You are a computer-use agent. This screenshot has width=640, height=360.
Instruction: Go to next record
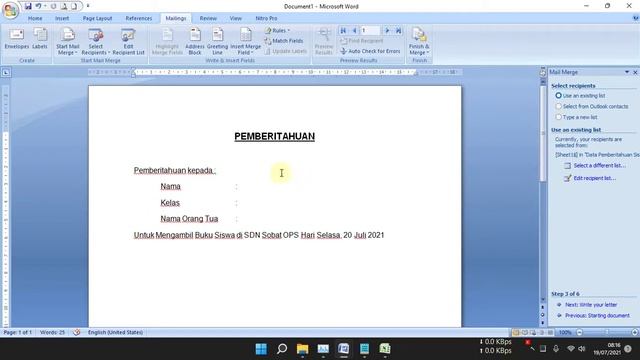point(387,31)
